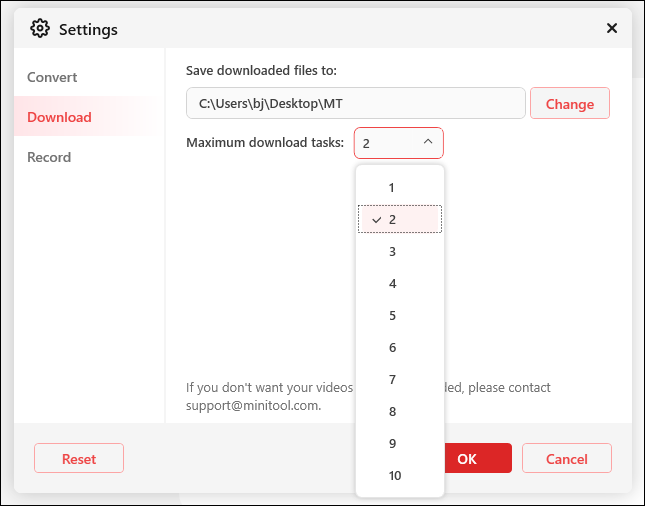Viewport: 645px width, 506px height.
Task: Select 3 maximum download tasks
Action: 399,251
